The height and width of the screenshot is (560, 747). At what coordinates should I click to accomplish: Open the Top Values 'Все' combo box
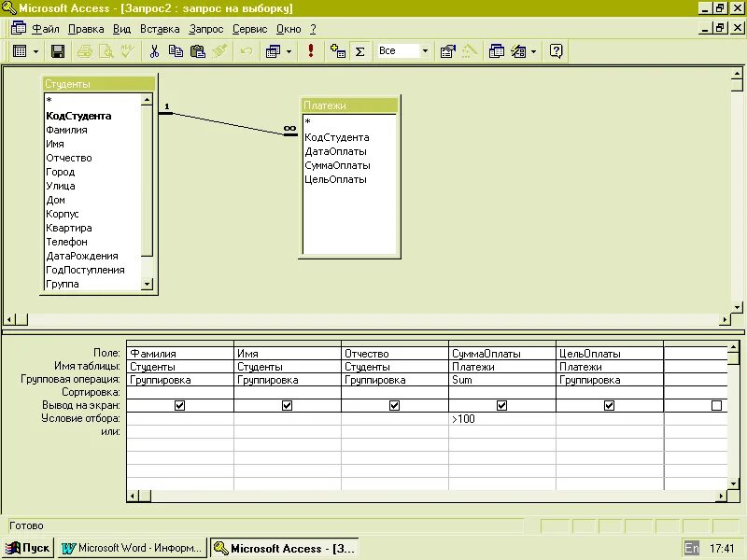(x=402, y=51)
